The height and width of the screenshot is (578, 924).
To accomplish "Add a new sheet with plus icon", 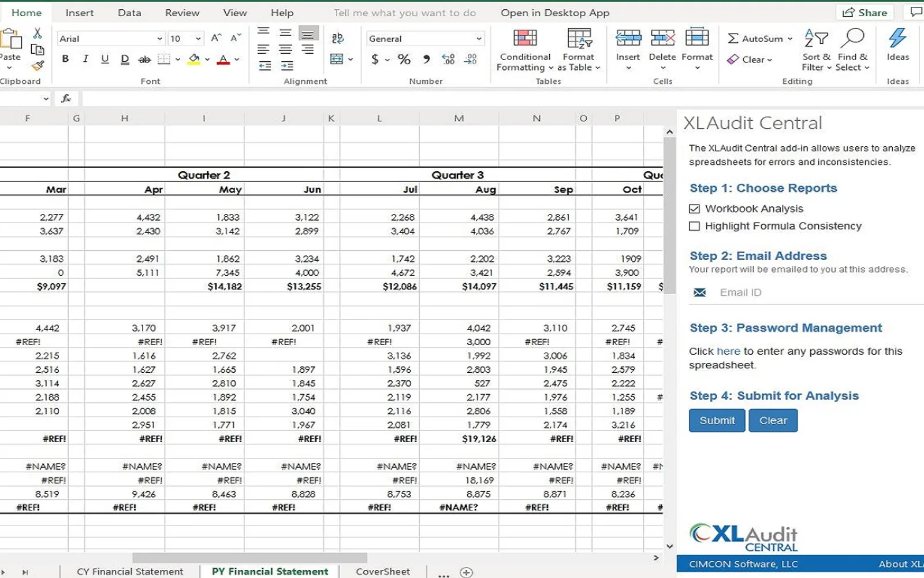I will (467, 572).
